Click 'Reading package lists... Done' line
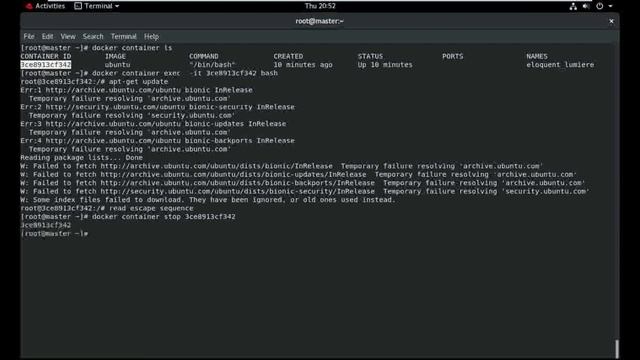640x360 pixels. click(x=82, y=158)
